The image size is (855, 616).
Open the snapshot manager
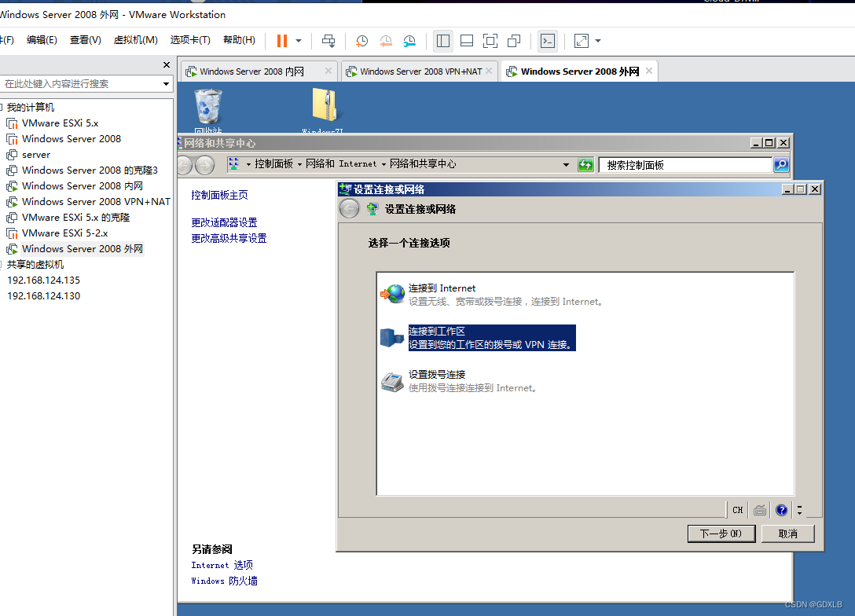point(409,41)
